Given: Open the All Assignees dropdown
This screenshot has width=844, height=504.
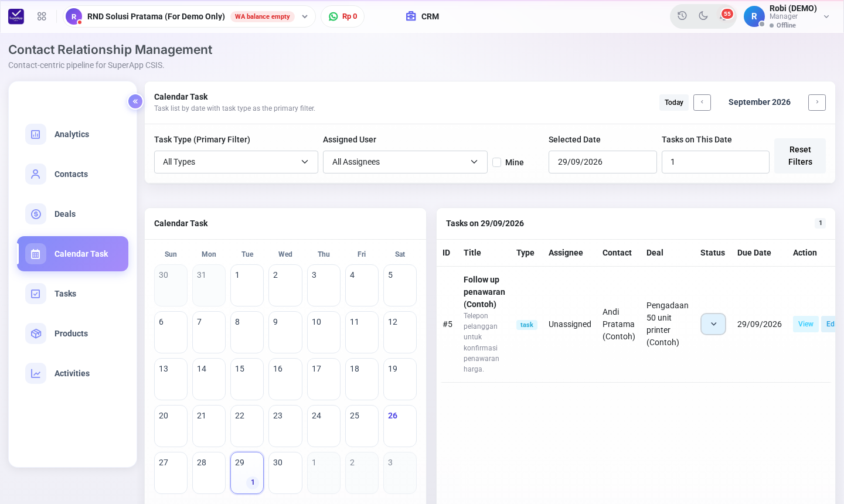Looking at the screenshot, I should (405, 162).
